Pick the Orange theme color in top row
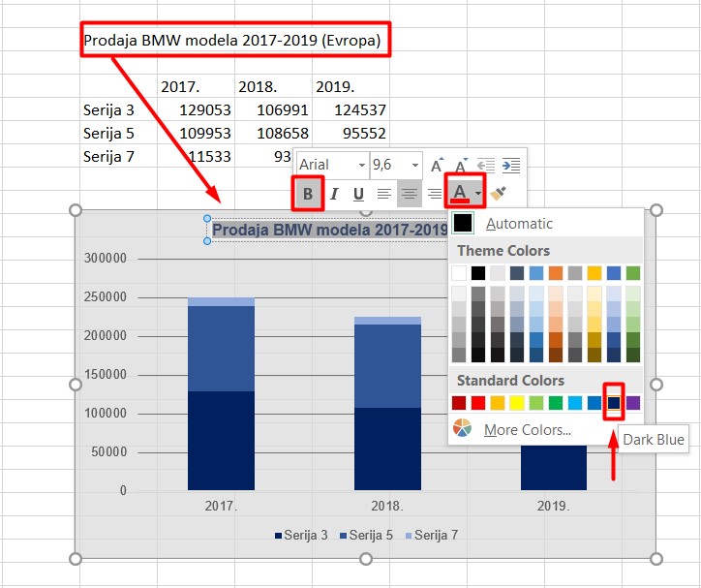Image resolution: width=701 pixels, height=588 pixels. 556,273
